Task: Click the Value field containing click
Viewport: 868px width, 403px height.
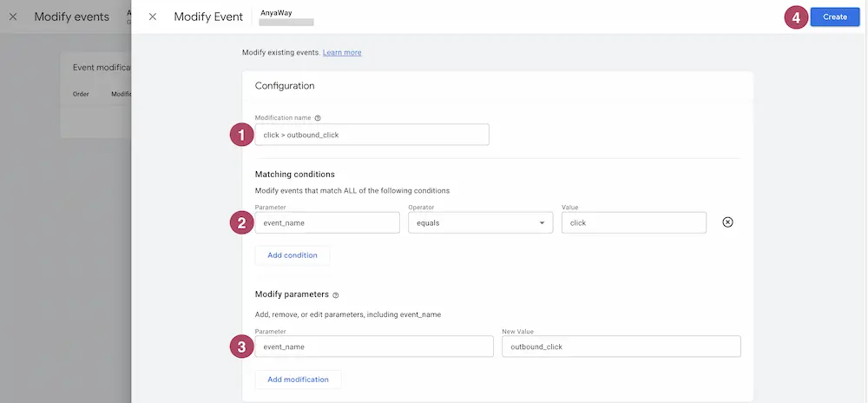Action: point(634,222)
